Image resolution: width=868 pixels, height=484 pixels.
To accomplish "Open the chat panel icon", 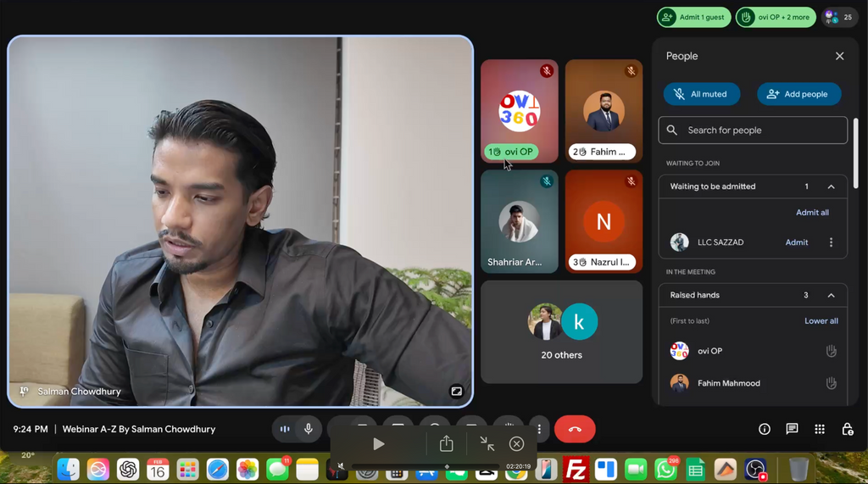I will click(x=792, y=430).
